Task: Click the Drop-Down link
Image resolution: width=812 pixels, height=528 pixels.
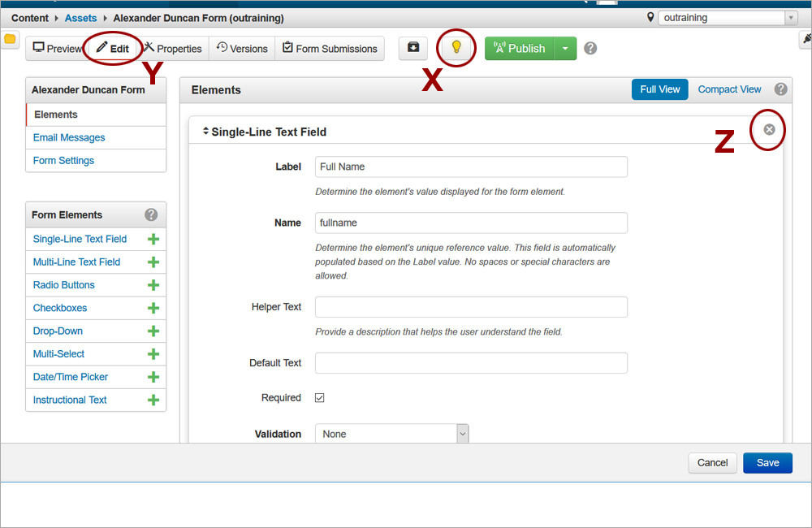Action: [x=58, y=331]
